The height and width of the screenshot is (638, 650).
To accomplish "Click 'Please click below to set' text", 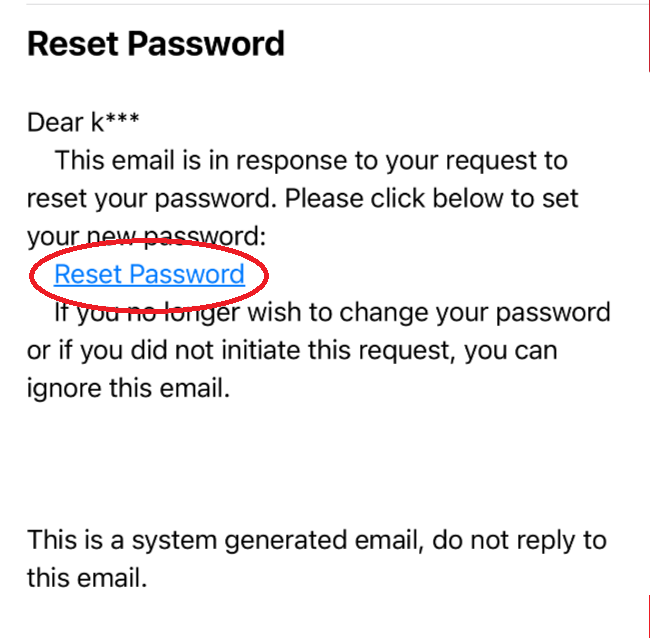I will [432, 198].
